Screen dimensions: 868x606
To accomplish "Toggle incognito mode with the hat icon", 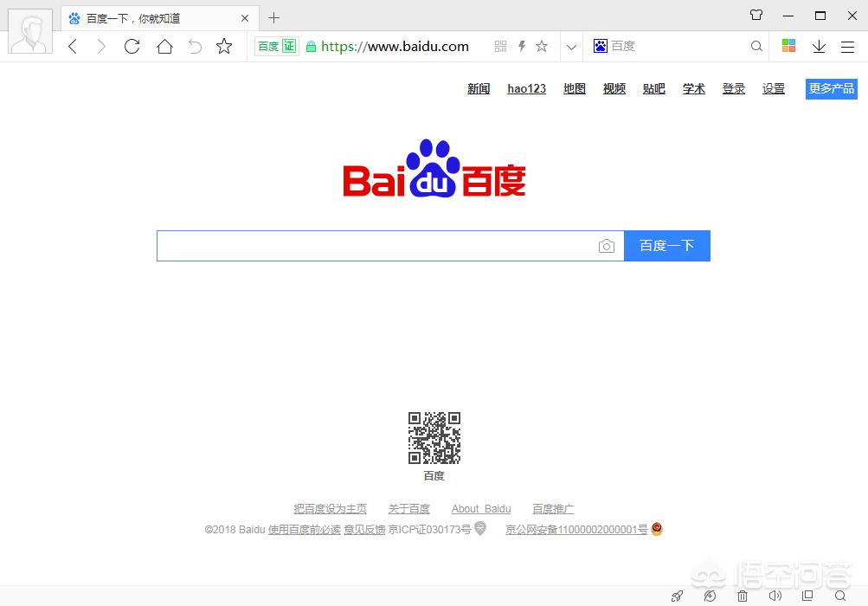I will pos(756,14).
